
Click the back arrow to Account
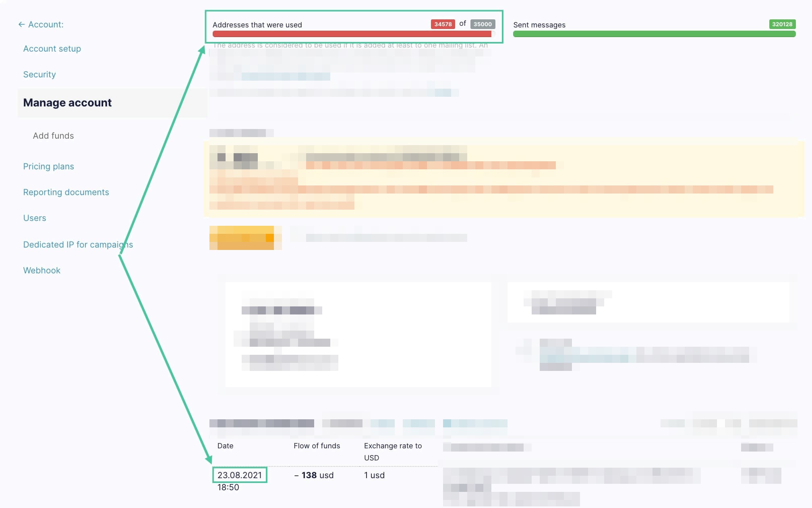pos(21,24)
